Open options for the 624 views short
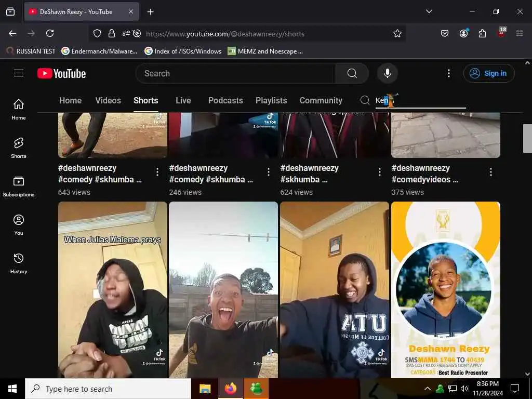The height and width of the screenshot is (399, 532). coord(379,172)
